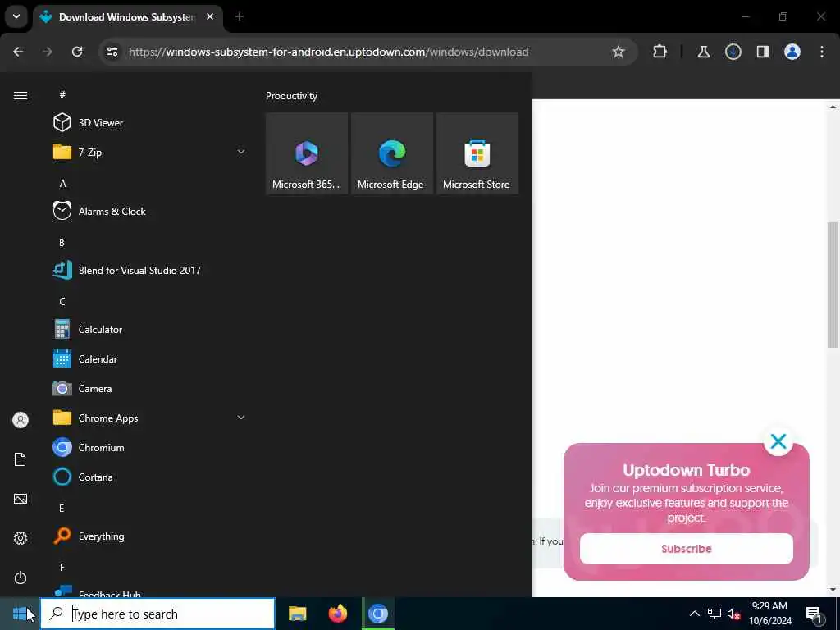This screenshot has width=840, height=630.
Task: Open the browser three-dot menu
Action: 822,52
